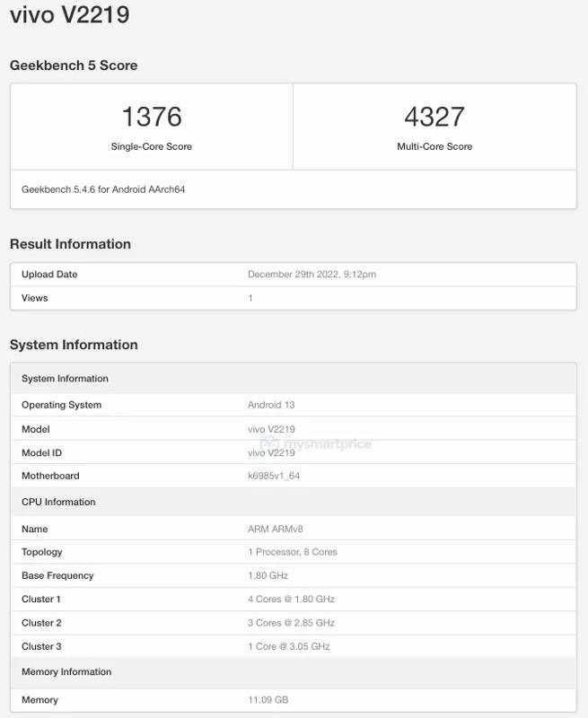Select the motherboard value k6985v1_64
The image size is (588, 718).
click(x=274, y=476)
